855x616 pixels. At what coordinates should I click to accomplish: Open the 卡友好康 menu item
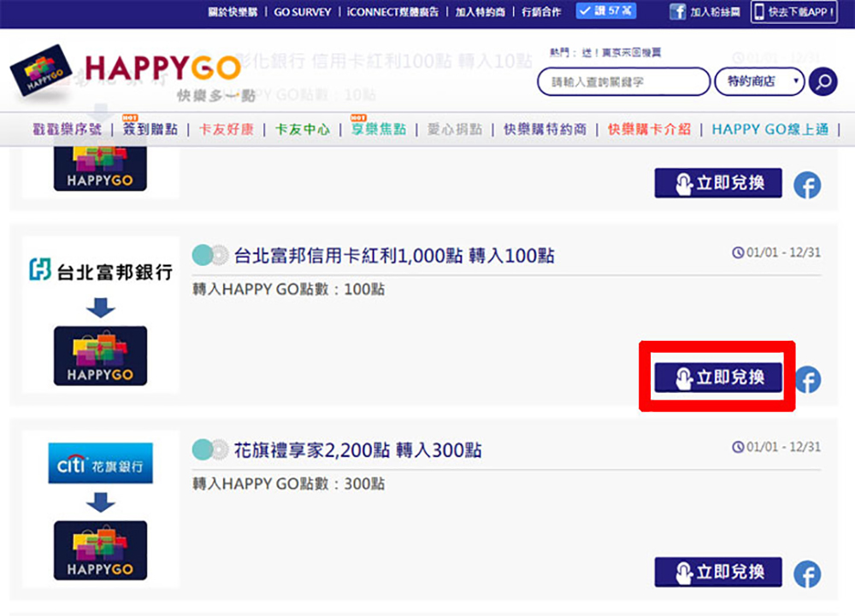coord(227,129)
